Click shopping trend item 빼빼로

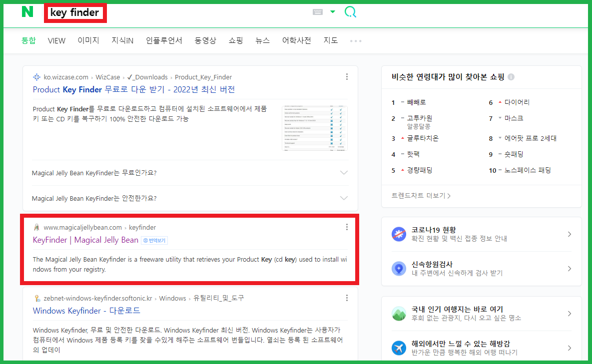[x=417, y=102]
